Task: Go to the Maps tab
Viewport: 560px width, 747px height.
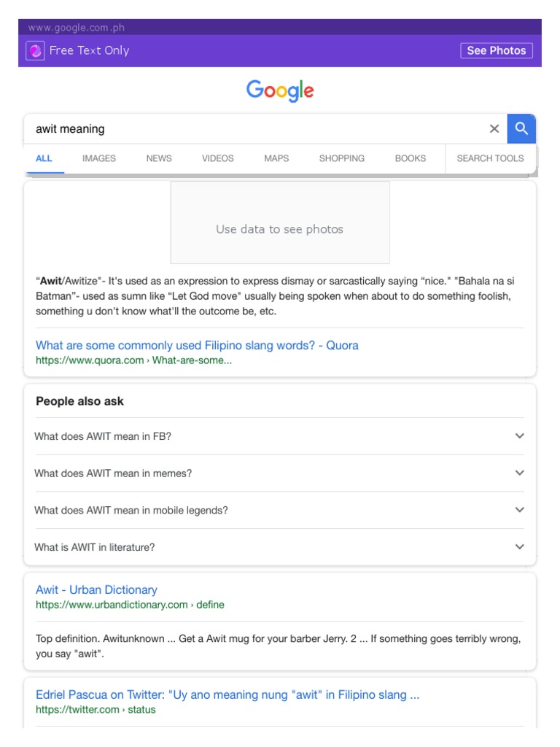Action: point(276,158)
